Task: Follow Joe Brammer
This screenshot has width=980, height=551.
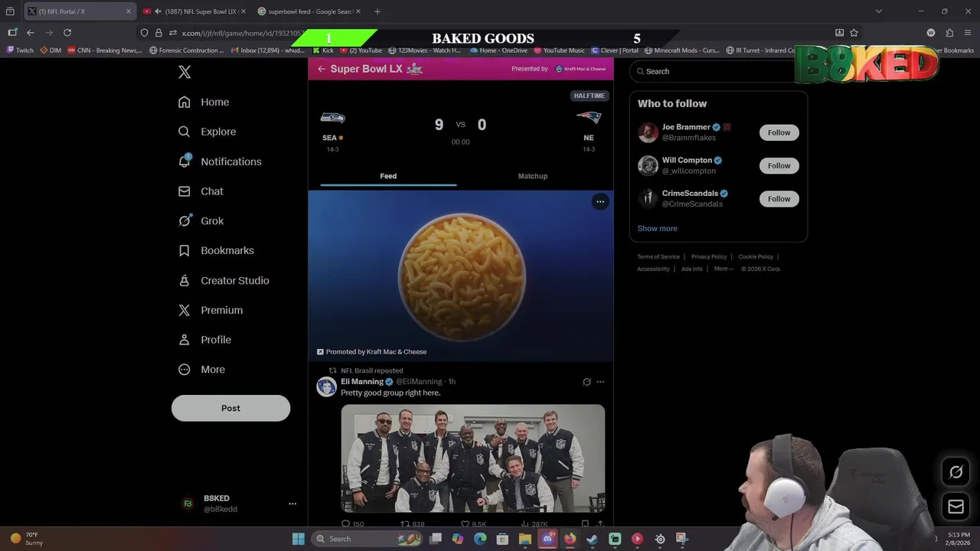Action: click(x=779, y=132)
